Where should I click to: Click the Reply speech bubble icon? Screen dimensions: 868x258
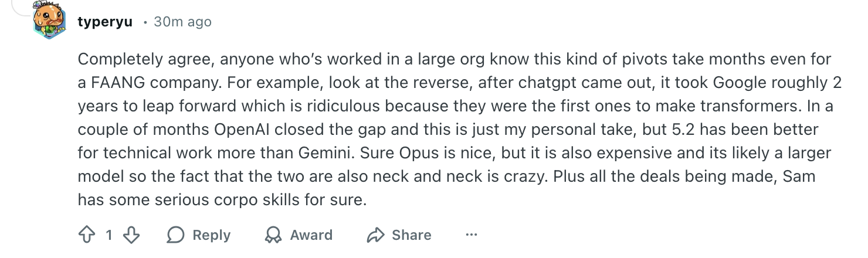[x=176, y=235]
